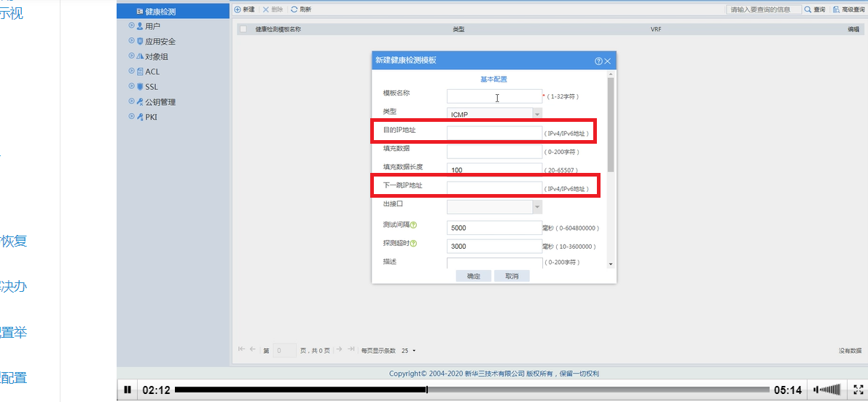Expand the PKI tree node arrow
The height and width of the screenshot is (402, 868).
pos(131,117)
